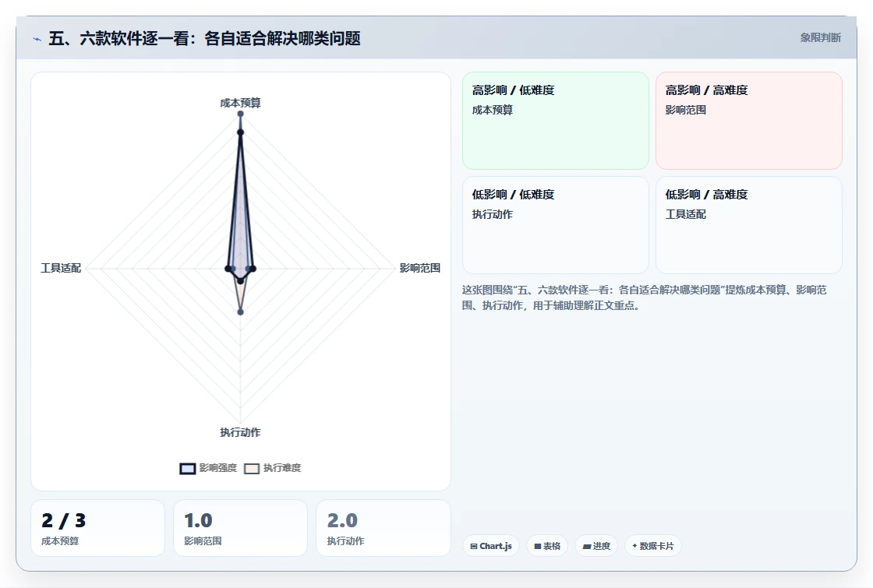Click 执行动作 text in 低影响 / 低难度 card
The height and width of the screenshot is (588, 873).
(493, 214)
